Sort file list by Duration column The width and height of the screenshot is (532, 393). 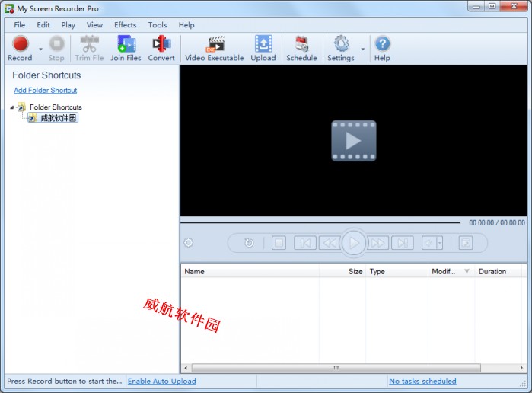point(498,271)
